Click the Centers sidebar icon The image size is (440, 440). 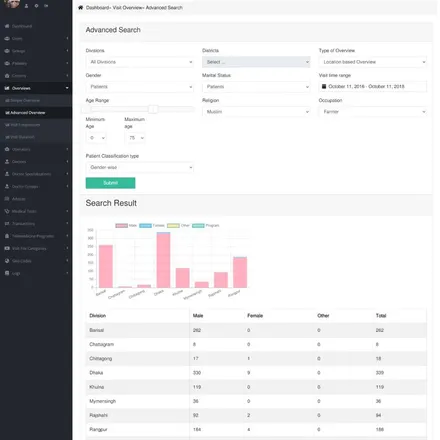click(x=7, y=76)
